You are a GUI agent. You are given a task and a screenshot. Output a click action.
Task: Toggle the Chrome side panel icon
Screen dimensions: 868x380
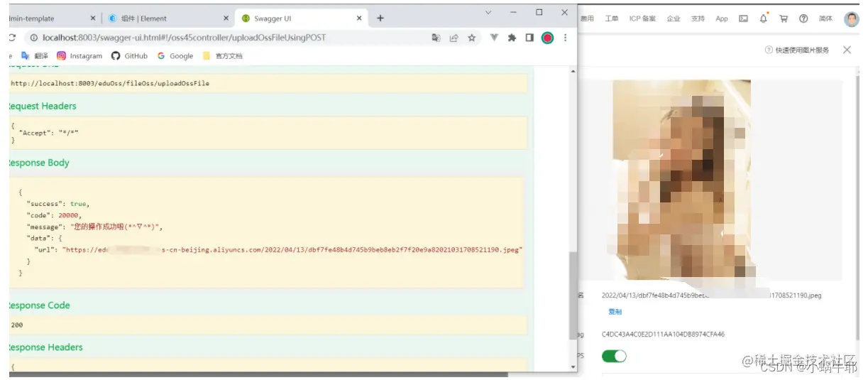point(529,38)
